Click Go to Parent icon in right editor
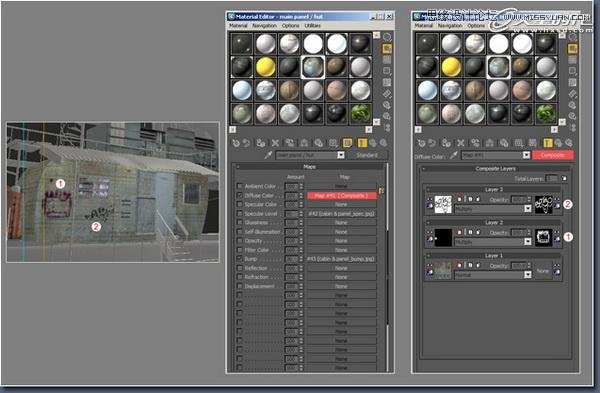The image size is (600, 393). click(558, 143)
